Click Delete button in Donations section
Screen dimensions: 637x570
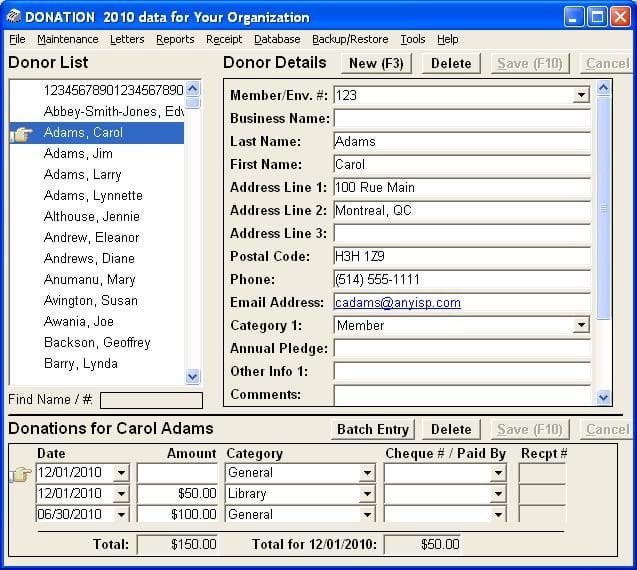coord(451,429)
